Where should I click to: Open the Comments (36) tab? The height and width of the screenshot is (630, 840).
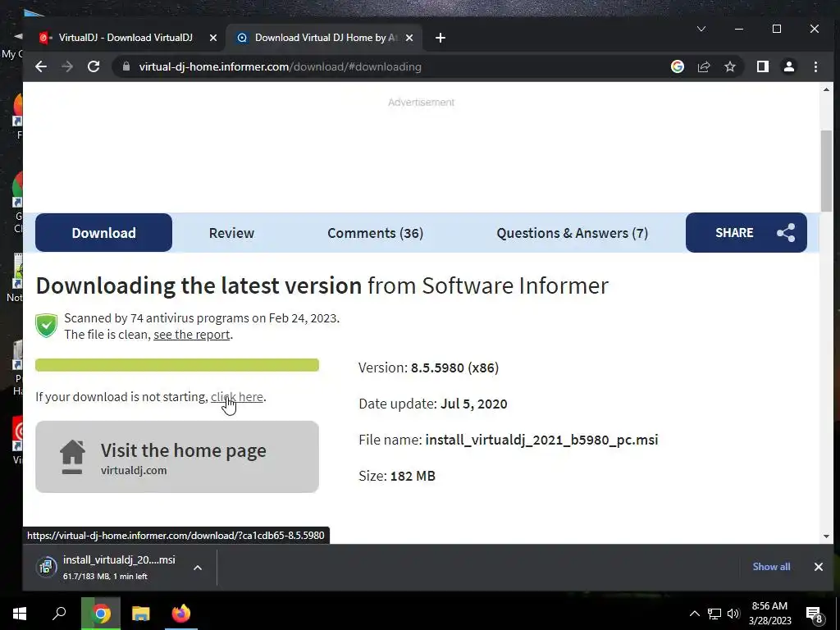tap(375, 232)
